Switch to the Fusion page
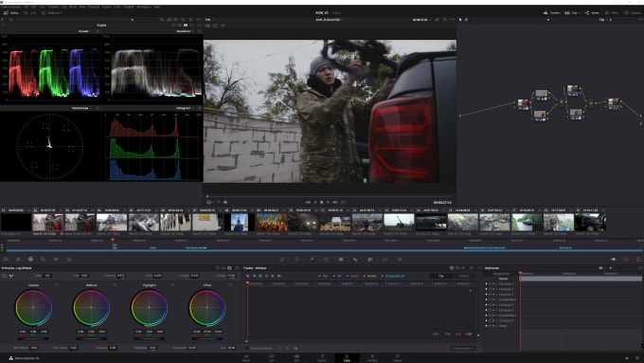Screen dimensions: 644x363 tap(322, 357)
